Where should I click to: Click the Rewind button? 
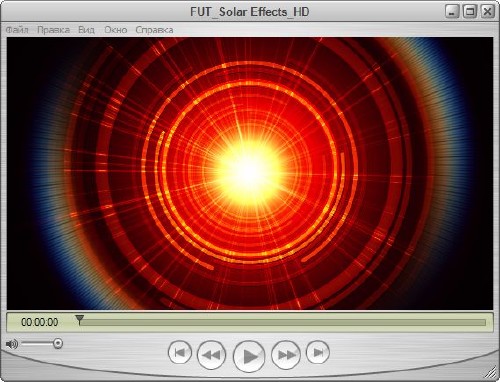click(x=211, y=355)
